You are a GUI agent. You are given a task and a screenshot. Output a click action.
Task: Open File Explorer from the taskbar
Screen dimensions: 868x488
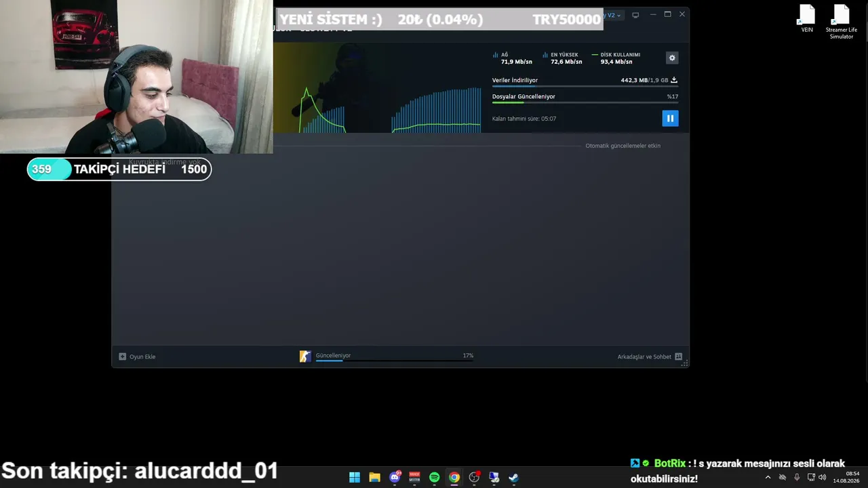[374, 477]
